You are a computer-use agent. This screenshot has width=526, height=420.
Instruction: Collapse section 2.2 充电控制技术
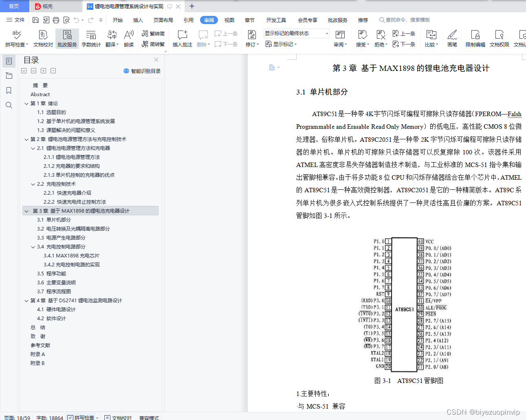(33, 184)
